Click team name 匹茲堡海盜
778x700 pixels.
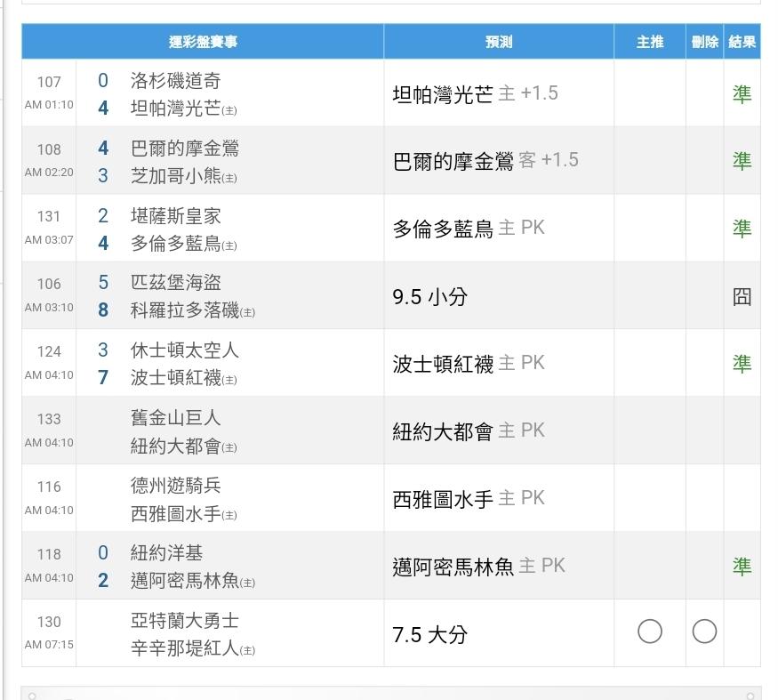[176, 283]
